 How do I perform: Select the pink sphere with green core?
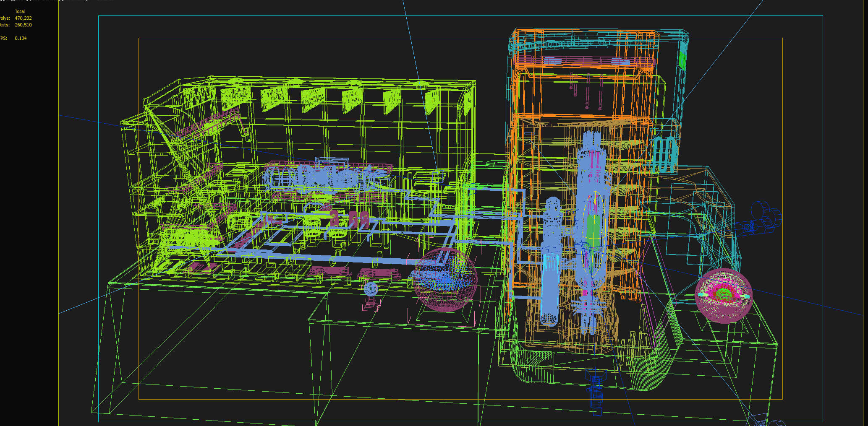723,296
